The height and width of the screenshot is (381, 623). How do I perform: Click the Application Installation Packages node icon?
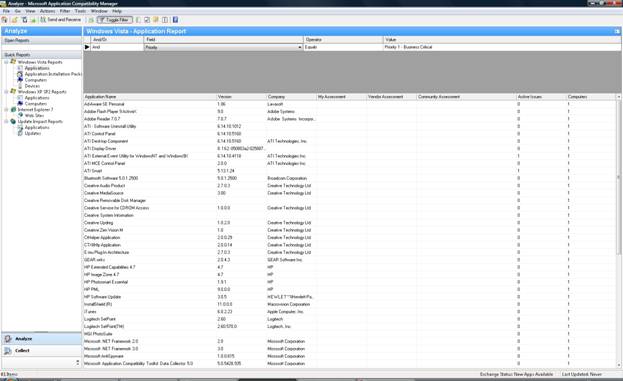tap(20, 74)
